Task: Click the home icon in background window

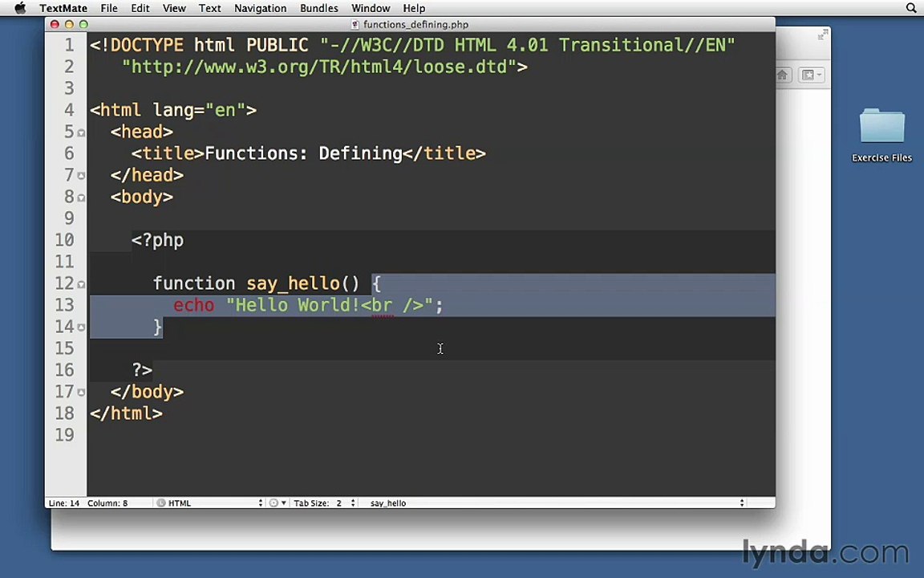Action: (782, 75)
